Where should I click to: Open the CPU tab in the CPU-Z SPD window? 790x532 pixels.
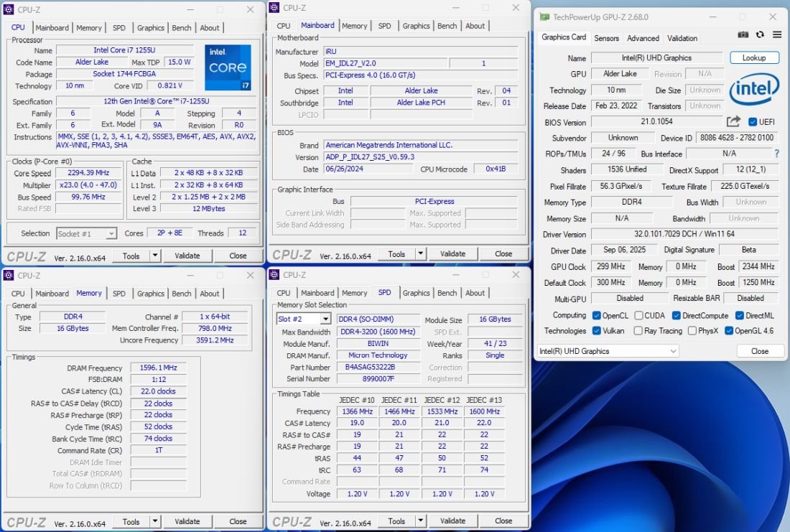pyautogui.click(x=283, y=293)
